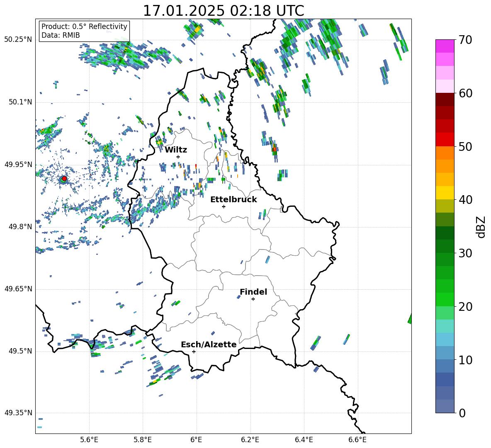Click the Ettelbruck station cross marker
Screen dimensions: 491x448
coord(224,206)
